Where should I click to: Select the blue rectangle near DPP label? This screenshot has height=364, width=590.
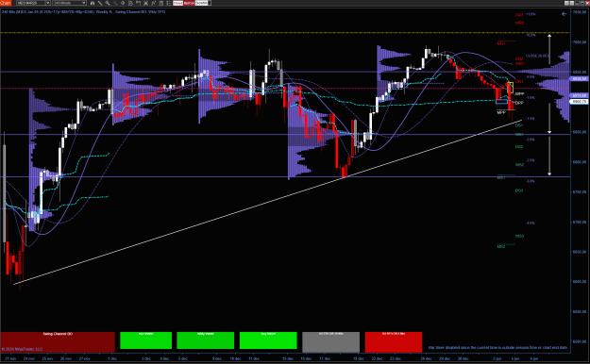coord(501,101)
